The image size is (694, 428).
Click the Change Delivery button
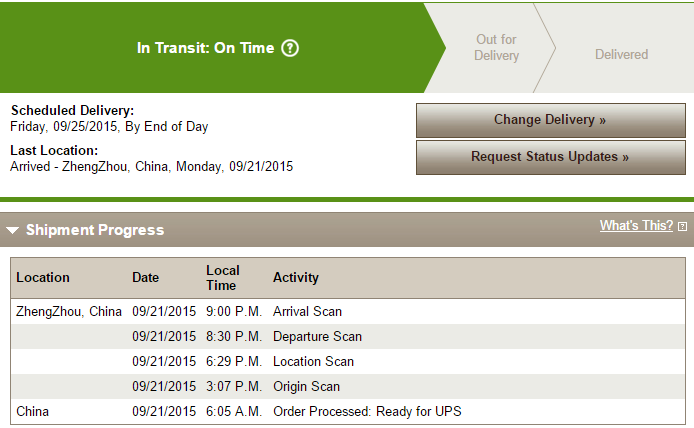551,120
